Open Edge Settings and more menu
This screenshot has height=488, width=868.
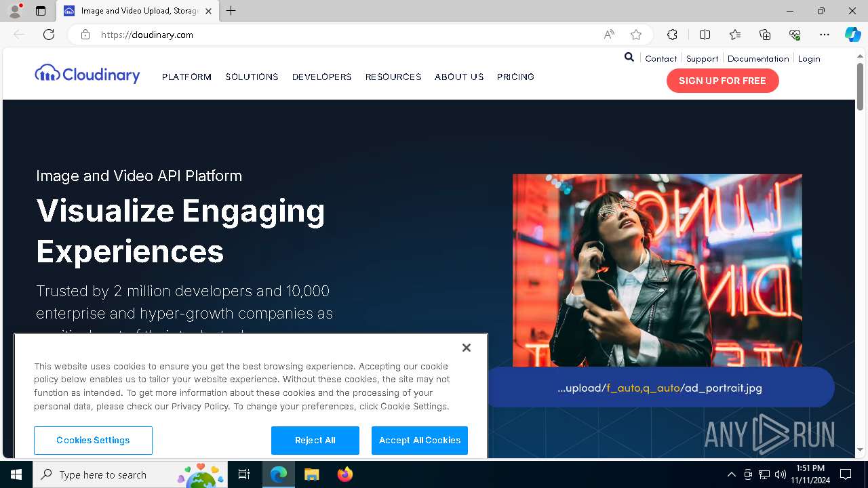click(x=825, y=35)
